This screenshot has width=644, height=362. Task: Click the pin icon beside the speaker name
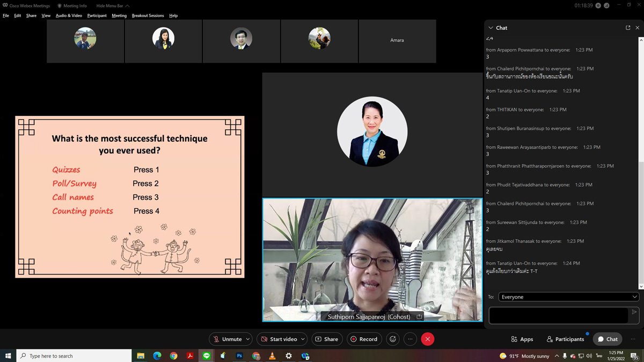[419, 317]
